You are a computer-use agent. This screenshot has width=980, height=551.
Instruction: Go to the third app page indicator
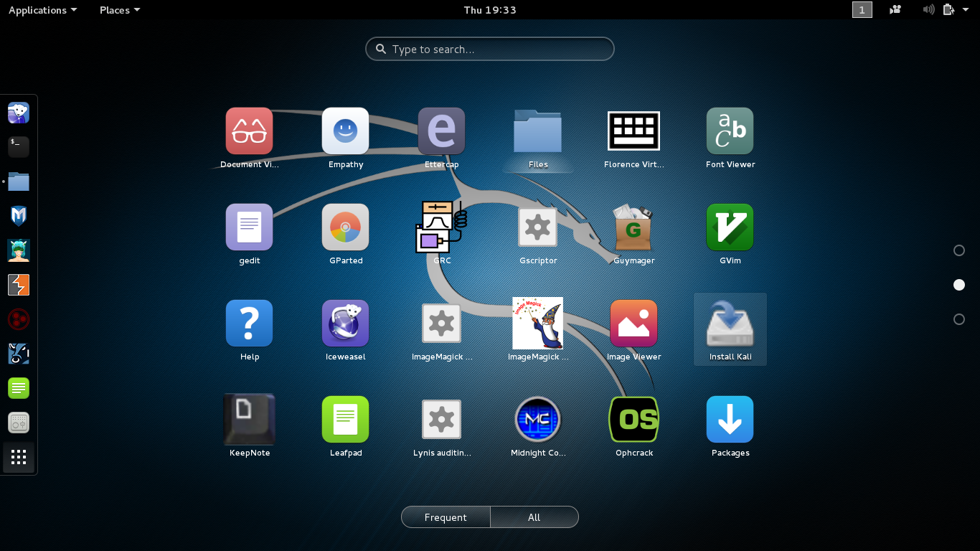pos(959,319)
